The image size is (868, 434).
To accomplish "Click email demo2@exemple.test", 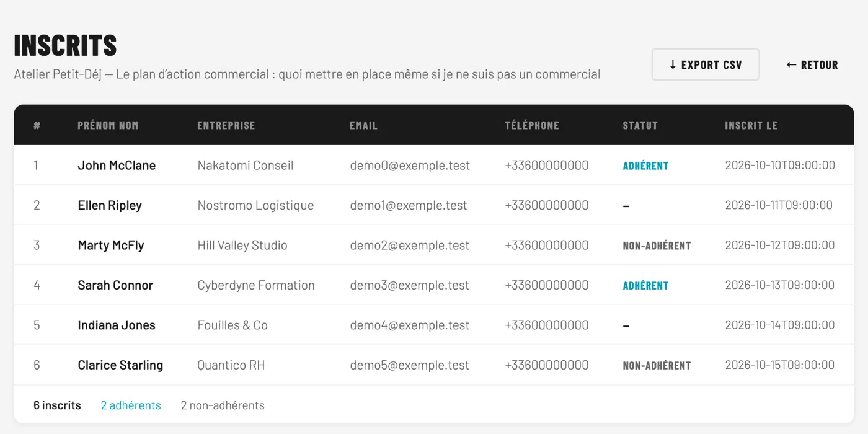I will 410,245.
